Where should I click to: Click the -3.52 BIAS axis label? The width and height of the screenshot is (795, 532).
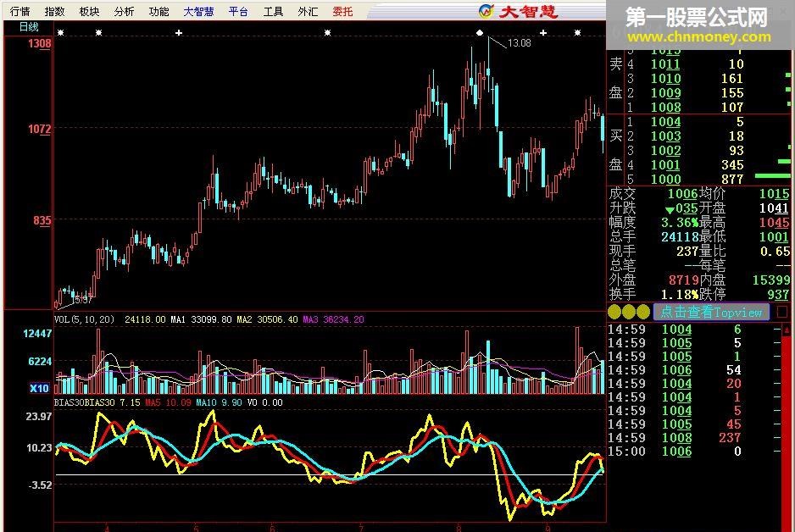pyautogui.click(x=40, y=485)
